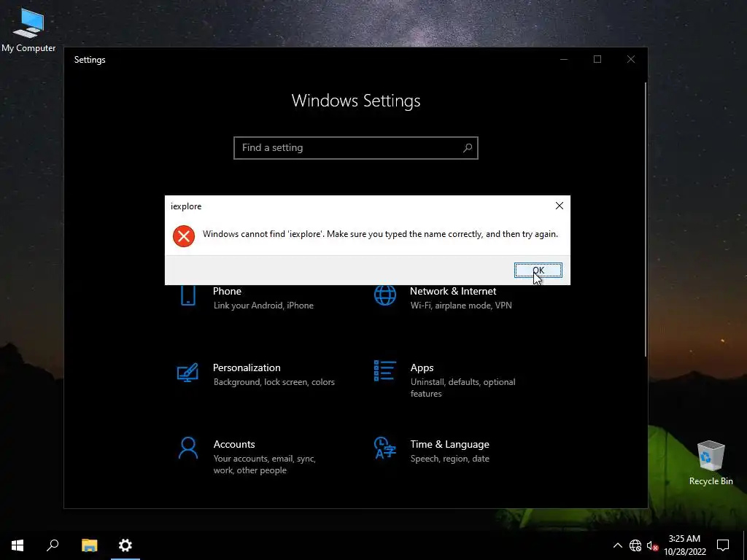Image resolution: width=747 pixels, height=560 pixels.
Task: Click the Show desktop sliver on taskbar
Action: point(745,545)
